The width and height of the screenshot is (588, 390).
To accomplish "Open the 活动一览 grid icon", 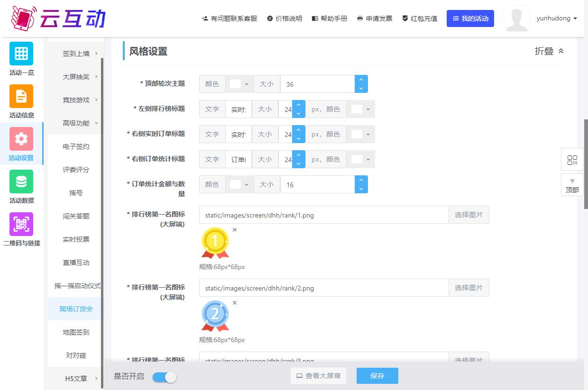I will pos(21,54).
